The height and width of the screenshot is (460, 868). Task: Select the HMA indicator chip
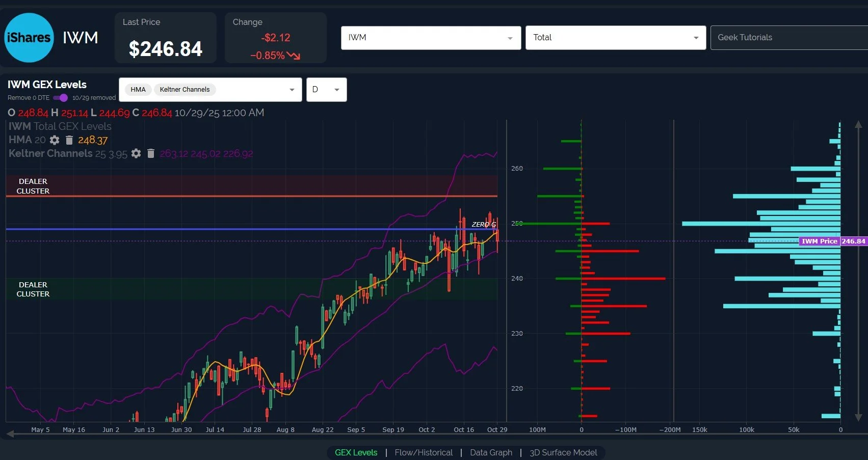[x=138, y=90]
